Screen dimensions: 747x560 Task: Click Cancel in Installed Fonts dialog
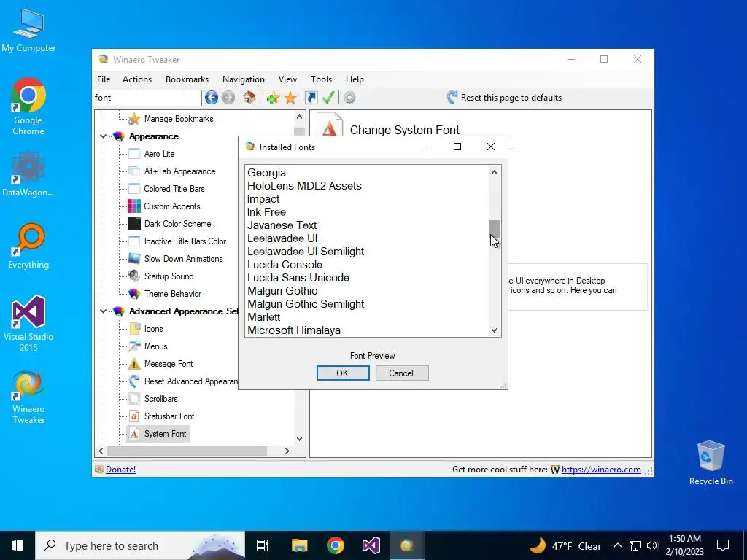point(402,373)
